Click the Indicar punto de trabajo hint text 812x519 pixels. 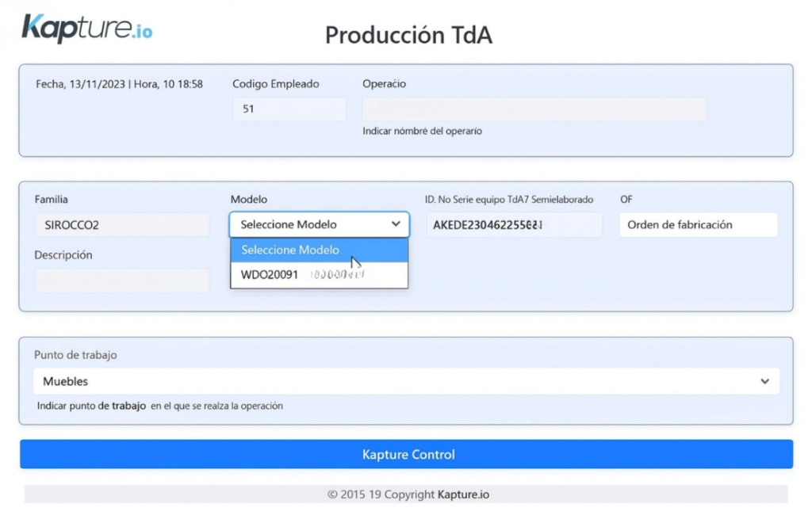pyautogui.click(x=160, y=406)
